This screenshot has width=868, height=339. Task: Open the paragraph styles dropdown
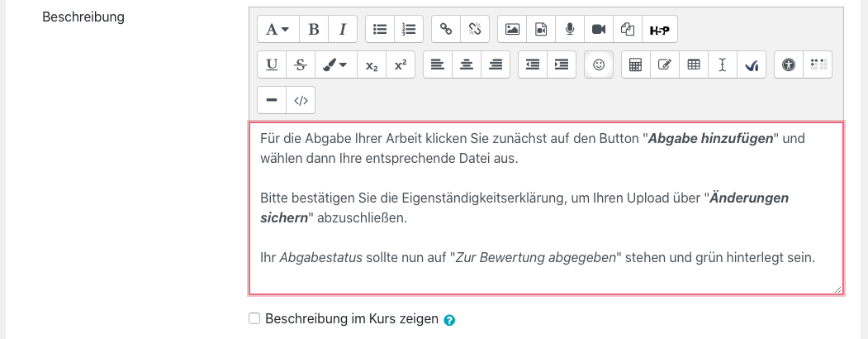tap(277, 30)
